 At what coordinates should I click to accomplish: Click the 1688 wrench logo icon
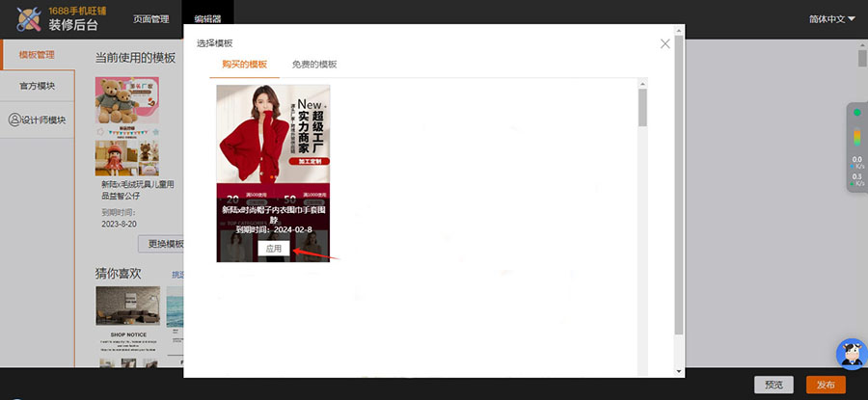click(29, 19)
